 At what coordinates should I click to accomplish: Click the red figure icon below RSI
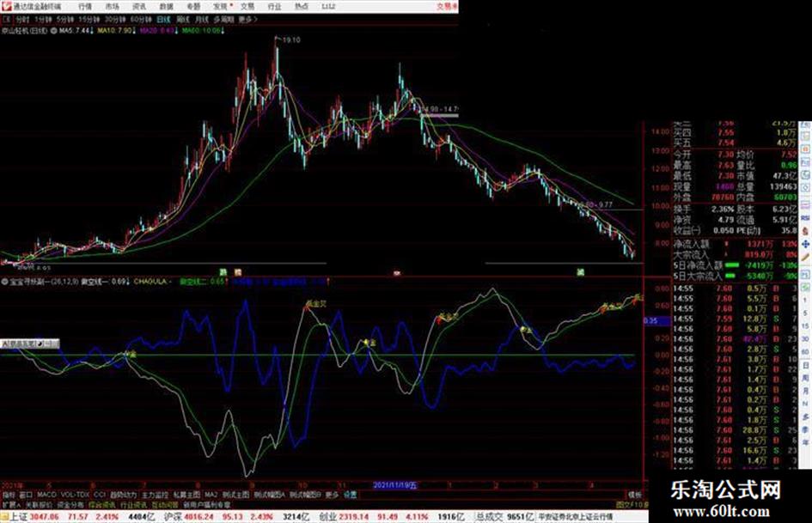pos(805,231)
